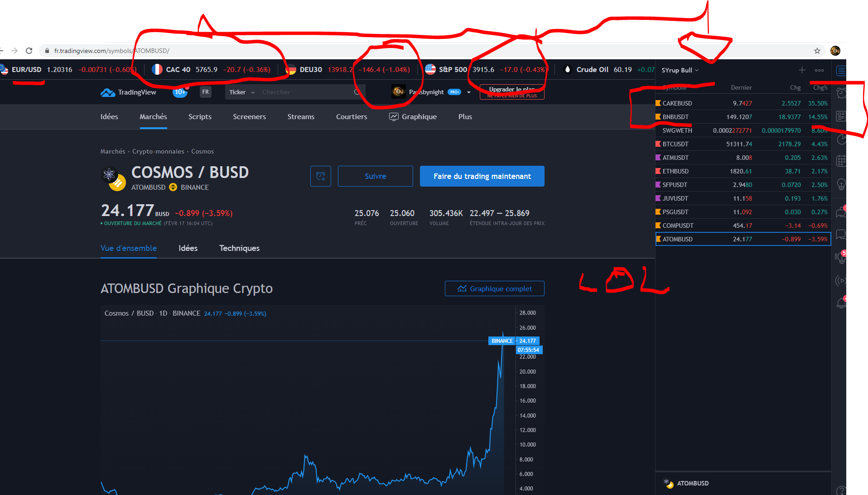Open the 10+ notifications badge
The image size is (868, 495).
(180, 92)
